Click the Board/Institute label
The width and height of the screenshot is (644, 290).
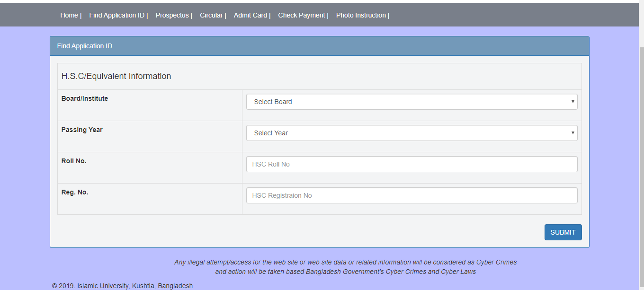tap(85, 98)
